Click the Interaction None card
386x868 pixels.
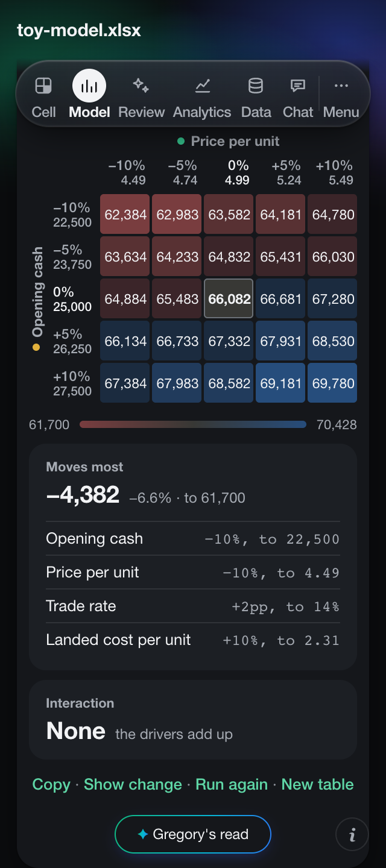[x=193, y=720]
